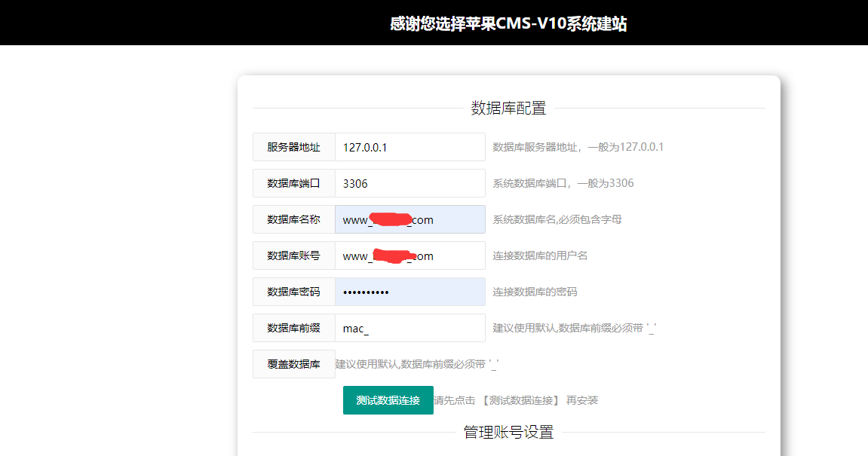The width and height of the screenshot is (868, 456).
Task: Focus the 服务器地址 field with 127.0.0.1
Action: (410, 147)
